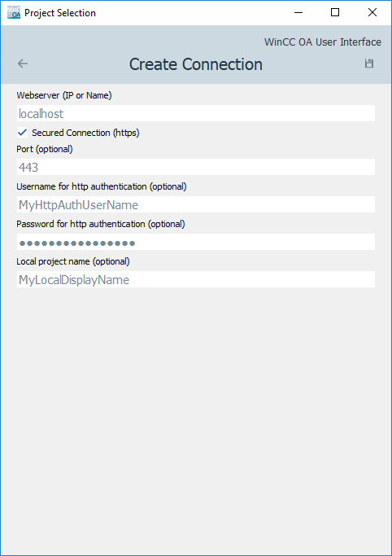The image size is (392, 556).
Task: Maximize the Project Selection window
Action: [335, 13]
